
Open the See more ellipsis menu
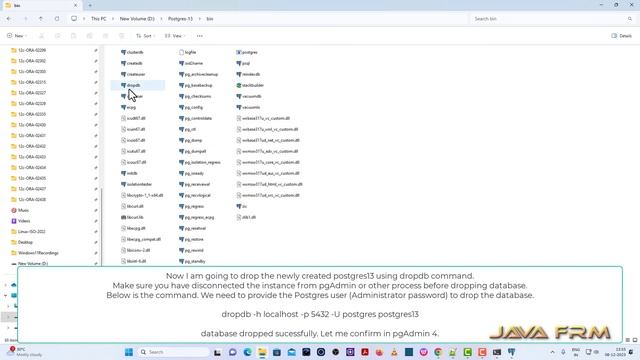(x=200, y=36)
